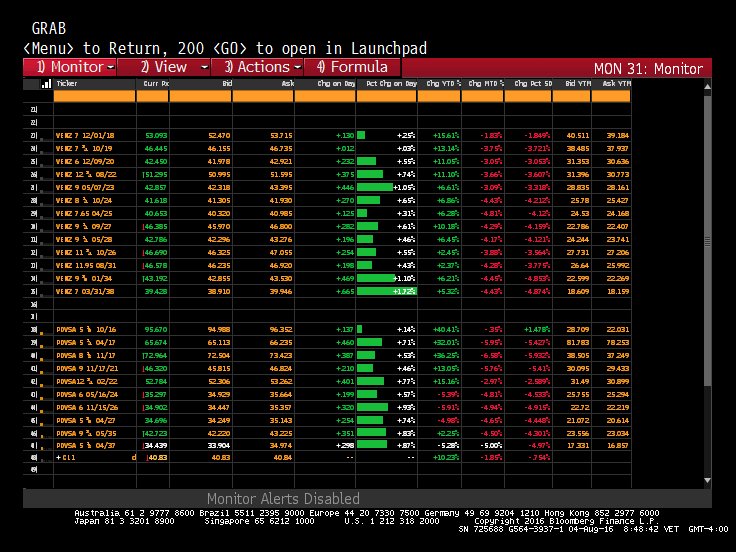Click the MON 31: Monitor title label
The width and height of the screenshot is (736, 552).
(x=648, y=69)
